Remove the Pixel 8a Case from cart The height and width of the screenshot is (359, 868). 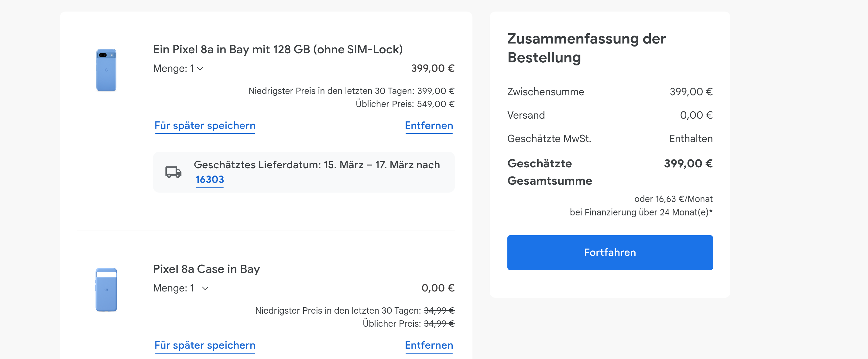(429, 345)
